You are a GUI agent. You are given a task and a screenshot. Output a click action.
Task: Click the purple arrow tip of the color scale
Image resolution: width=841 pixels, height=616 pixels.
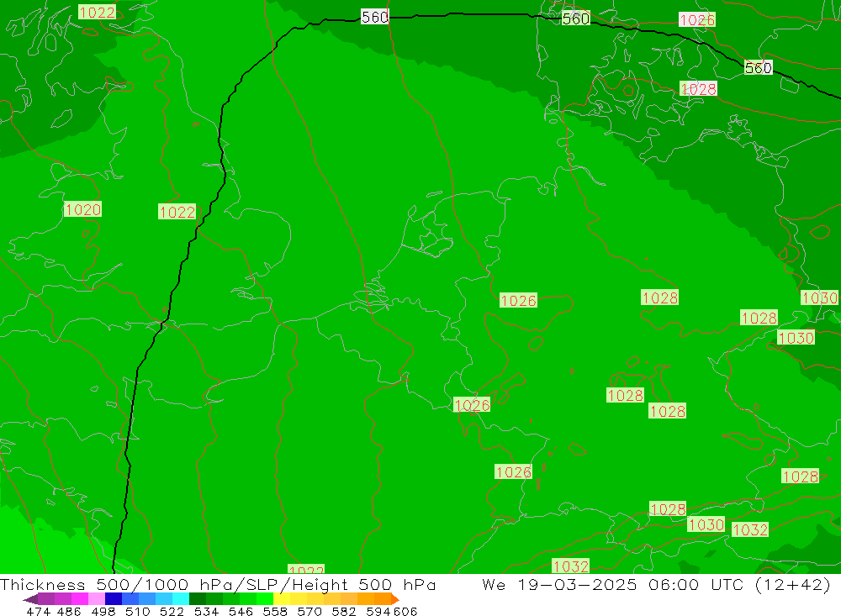[30, 599]
